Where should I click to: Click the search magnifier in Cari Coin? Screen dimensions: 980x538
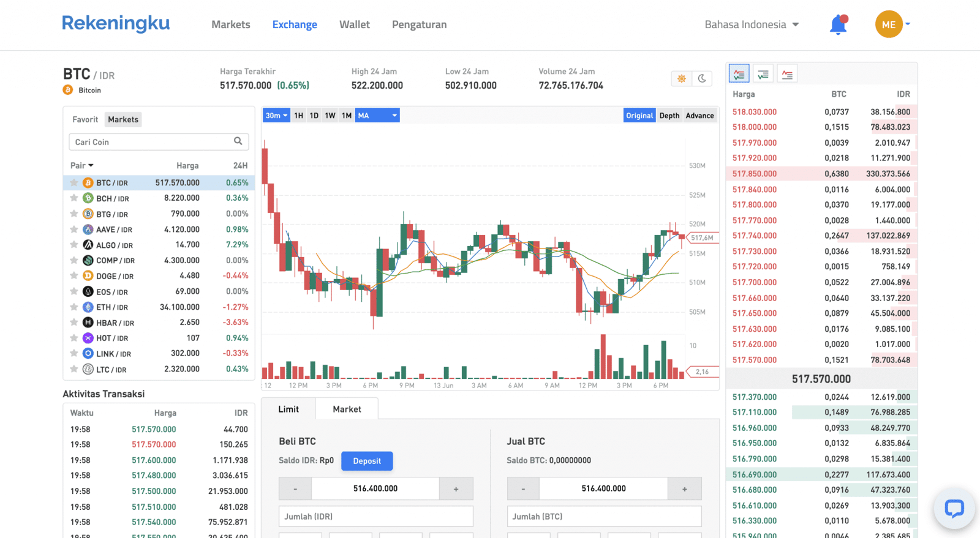238,141
